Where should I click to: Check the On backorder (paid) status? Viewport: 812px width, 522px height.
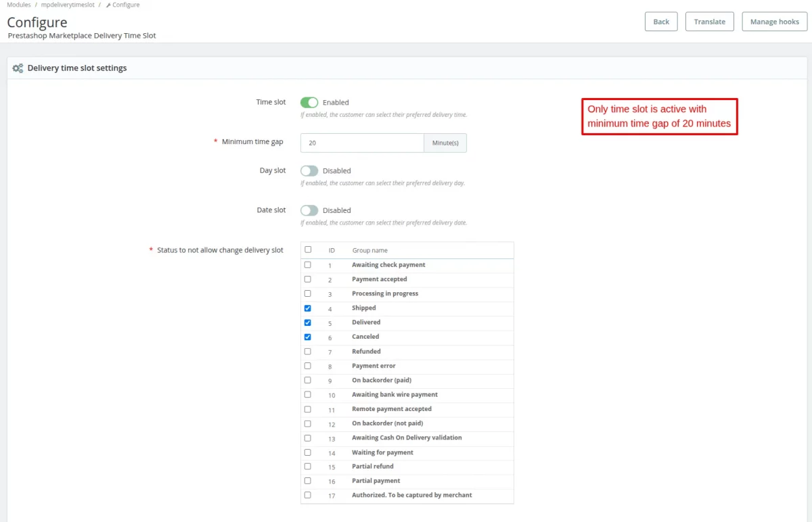308,380
